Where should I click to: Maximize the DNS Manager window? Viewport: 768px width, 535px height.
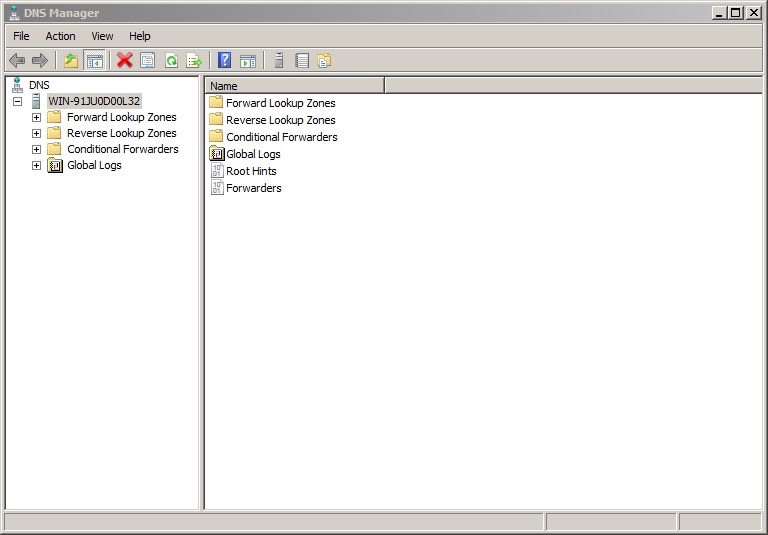click(x=736, y=13)
